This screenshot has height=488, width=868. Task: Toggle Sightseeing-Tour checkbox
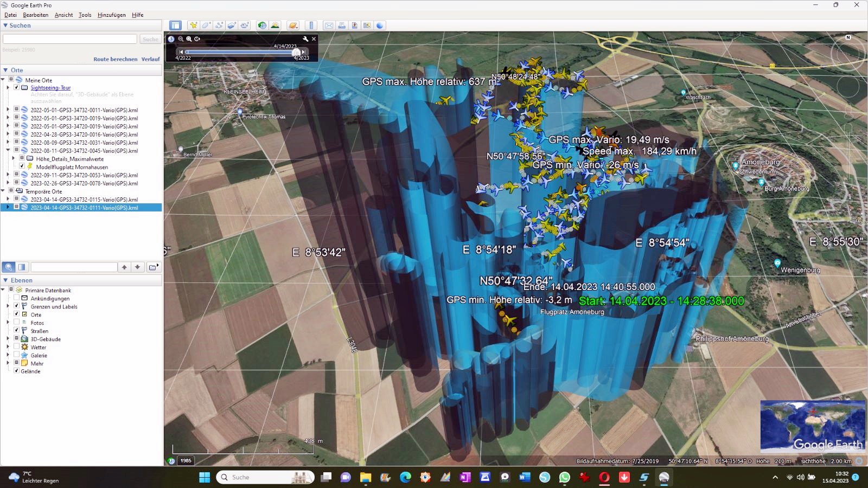[x=16, y=87]
